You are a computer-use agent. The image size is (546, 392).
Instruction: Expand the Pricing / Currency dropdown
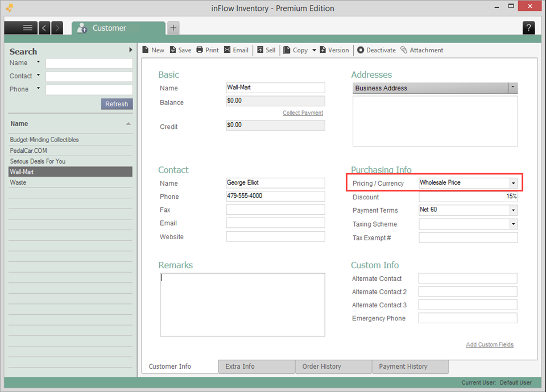pyautogui.click(x=513, y=184)
